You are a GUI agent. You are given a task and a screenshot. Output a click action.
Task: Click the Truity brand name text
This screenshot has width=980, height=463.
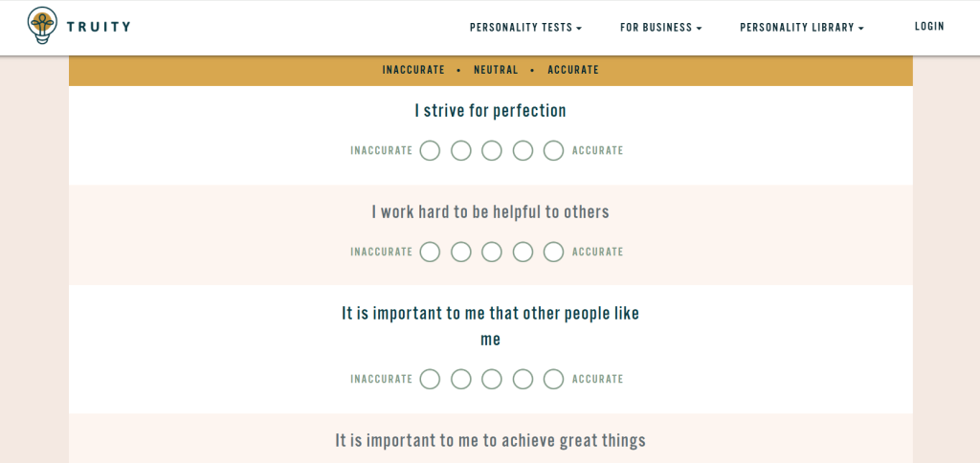(x=99, y=27)
